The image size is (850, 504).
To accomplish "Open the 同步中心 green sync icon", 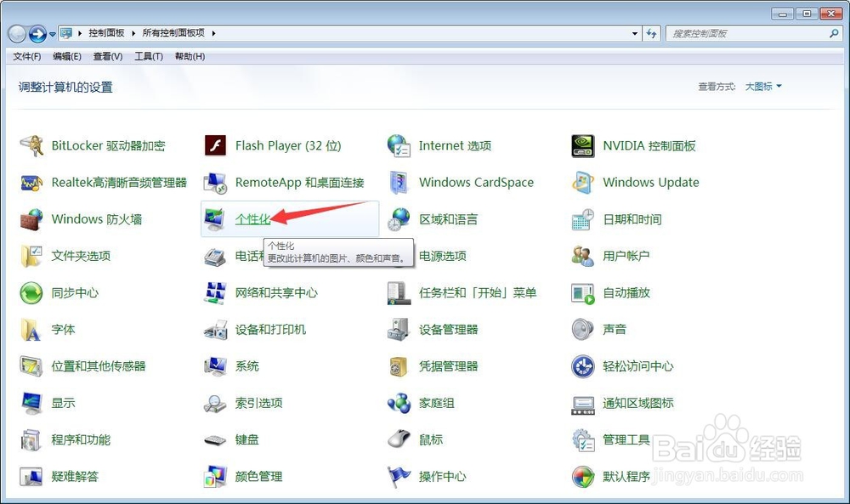I will 31,293.
